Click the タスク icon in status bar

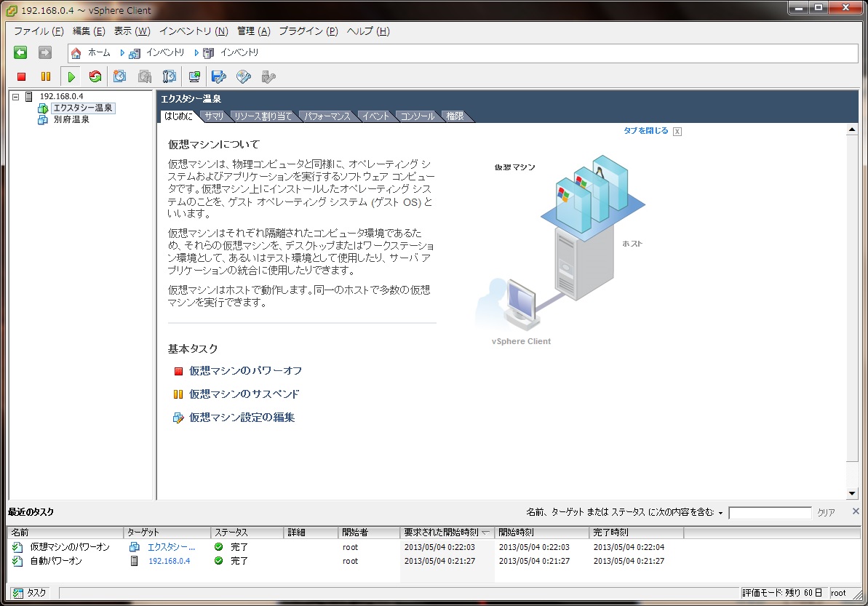[x=18, y=594]
